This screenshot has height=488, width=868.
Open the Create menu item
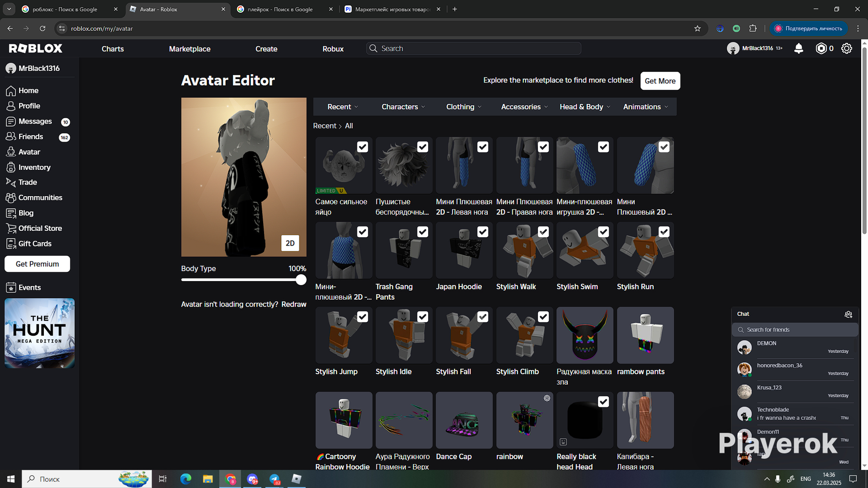click(x=267, y=49)
